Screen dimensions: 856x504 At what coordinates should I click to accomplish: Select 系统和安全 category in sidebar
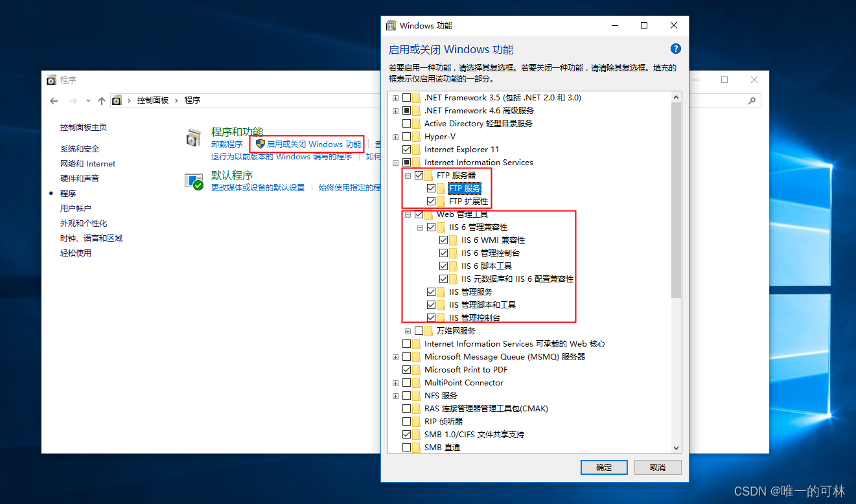[x=80, y=149]
